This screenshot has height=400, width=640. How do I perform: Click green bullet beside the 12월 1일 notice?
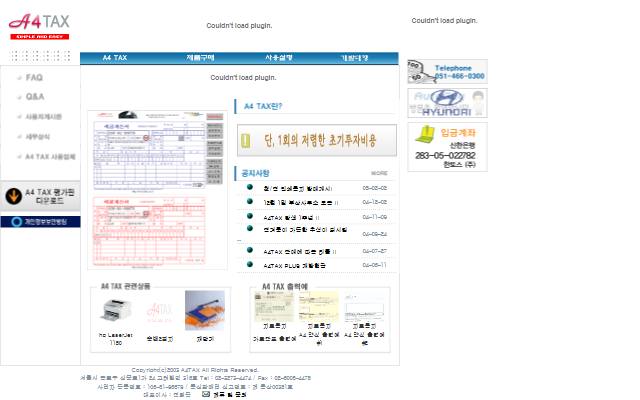pos(250,202)
